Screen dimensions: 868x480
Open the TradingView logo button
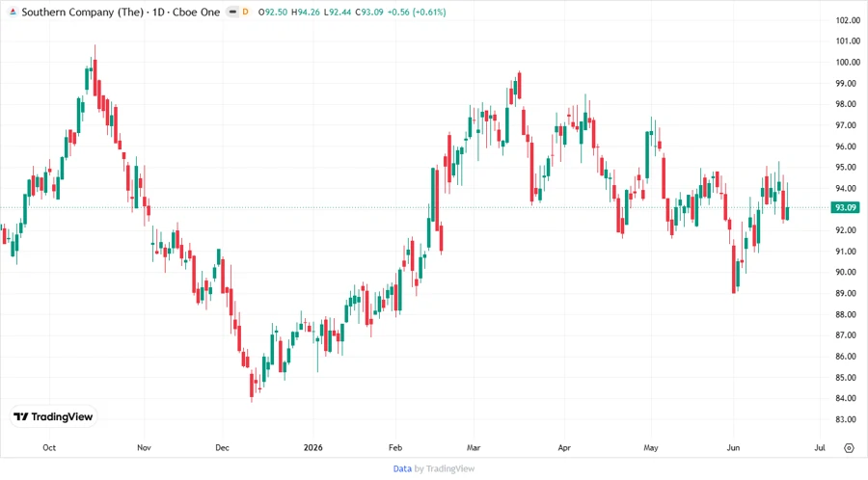pyautogui.click(x=54, y=417)
